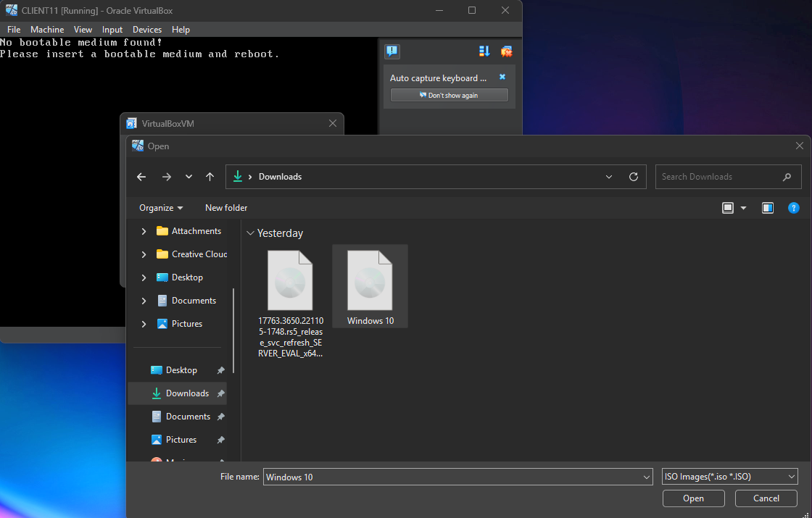
Task: Click the navigation pane scrollbar
Action: pyautogui.click(x=233, y=330)
